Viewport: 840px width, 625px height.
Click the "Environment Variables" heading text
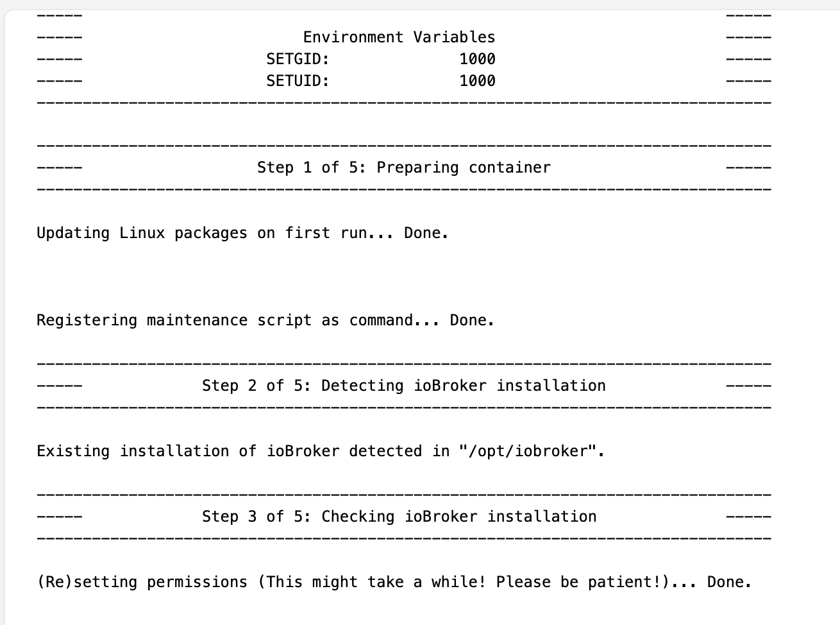click(399, 37)
